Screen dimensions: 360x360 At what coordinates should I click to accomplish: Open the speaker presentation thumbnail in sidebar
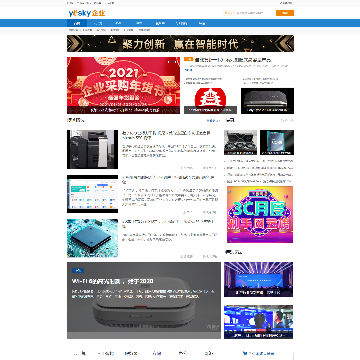point(258,322)
